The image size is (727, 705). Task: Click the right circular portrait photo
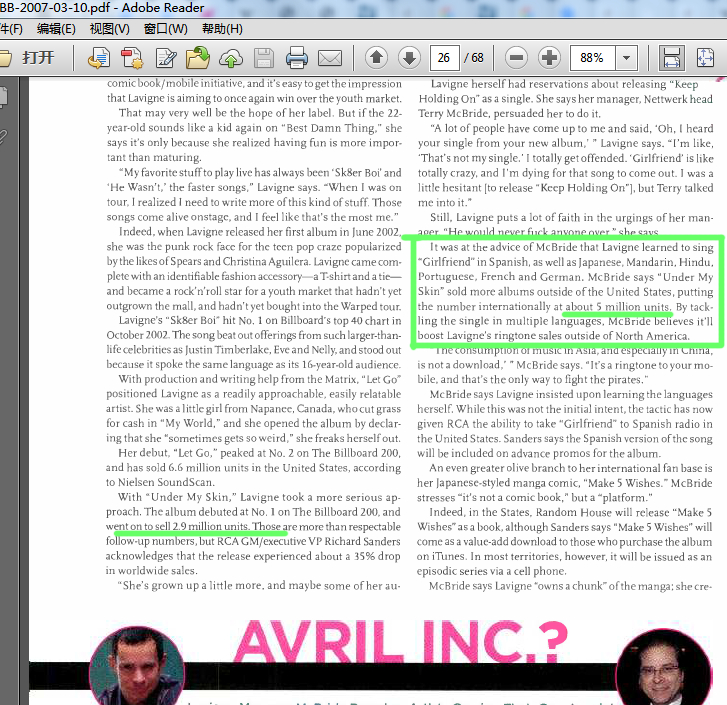coord(664,668)
